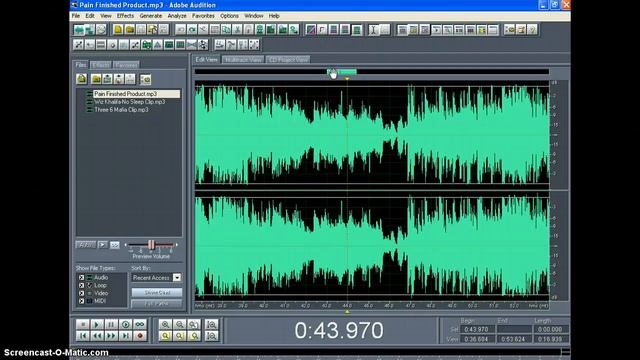
Task: Insert selected file into multitrack
Action: click(x=107, y=79)
